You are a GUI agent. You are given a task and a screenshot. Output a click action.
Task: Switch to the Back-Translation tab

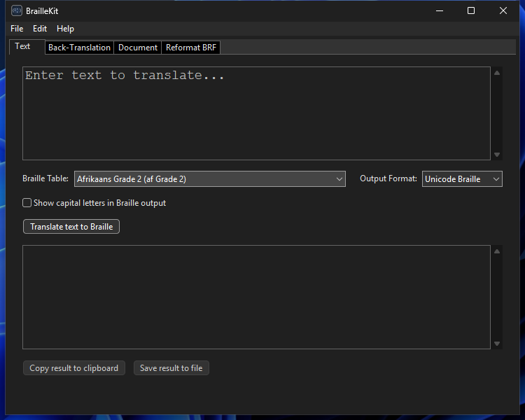click(x=79, y=48)
